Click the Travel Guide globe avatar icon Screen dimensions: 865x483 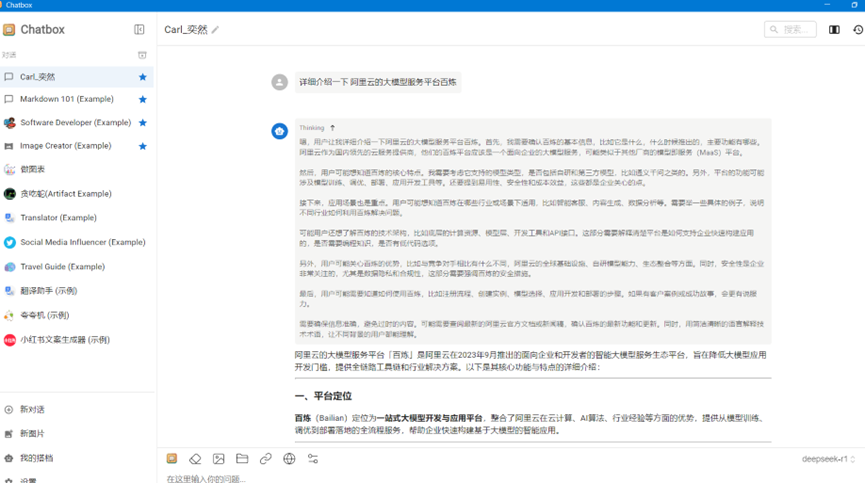(9, 267)
